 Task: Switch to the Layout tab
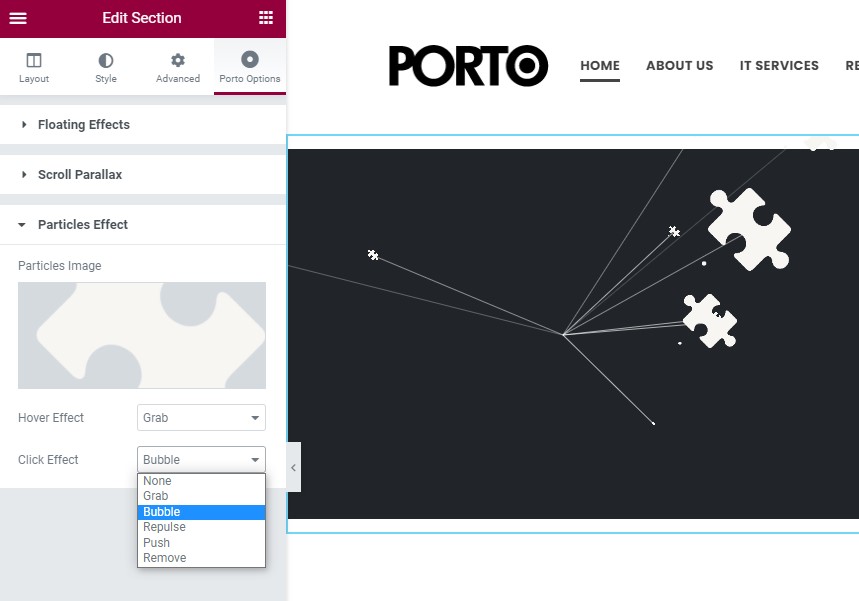pos(34,67)
